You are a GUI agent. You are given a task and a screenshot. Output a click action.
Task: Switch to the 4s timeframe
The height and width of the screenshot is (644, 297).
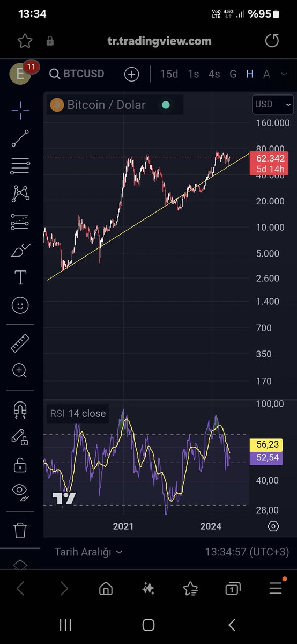(x=214, y=74)
